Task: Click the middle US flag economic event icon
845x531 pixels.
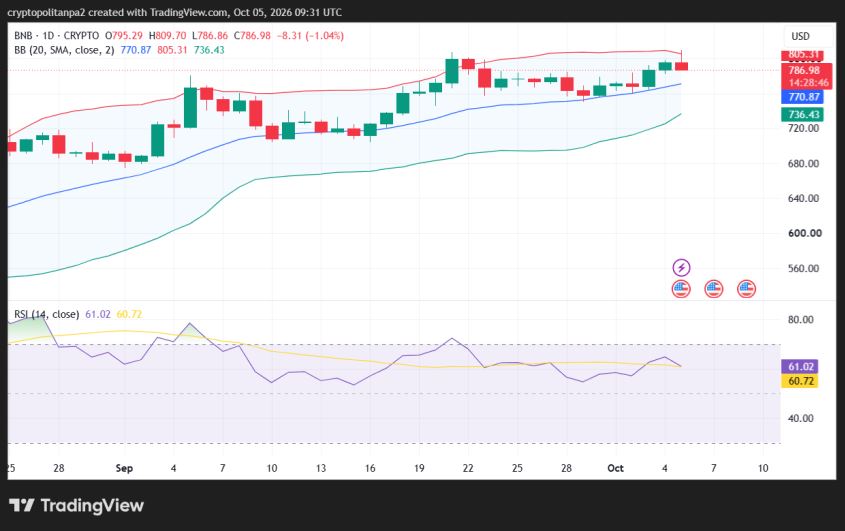Action: 714,289
